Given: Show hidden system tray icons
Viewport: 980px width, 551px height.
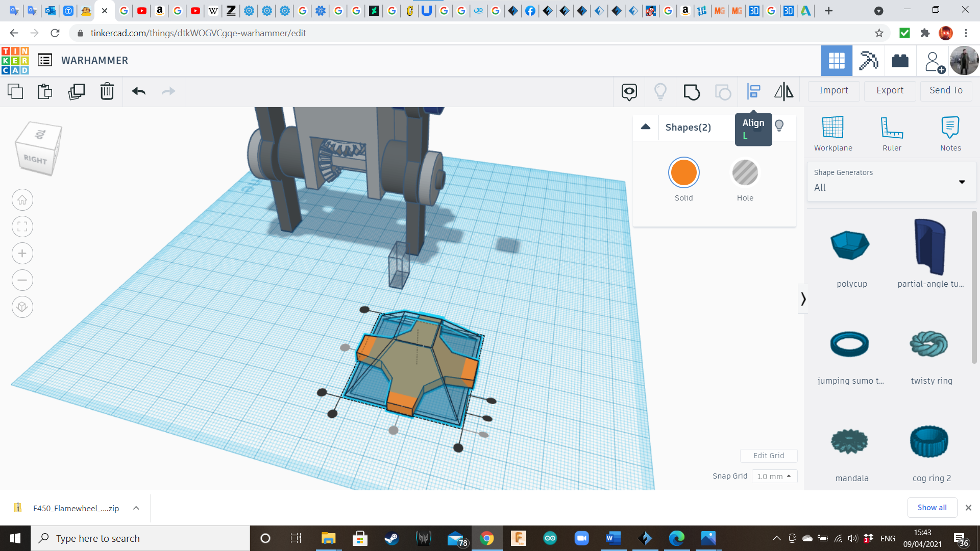Looking at the screenshot, I should pos(776,538).
